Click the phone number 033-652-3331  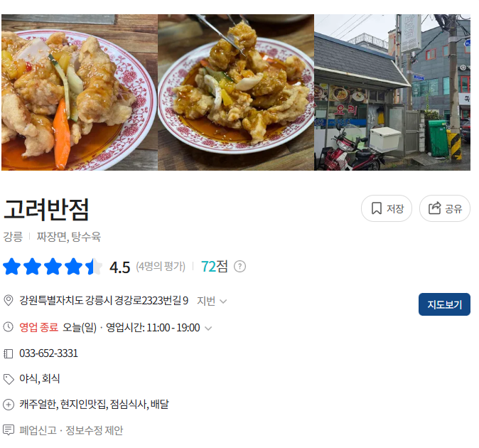(x=48, y=353)
